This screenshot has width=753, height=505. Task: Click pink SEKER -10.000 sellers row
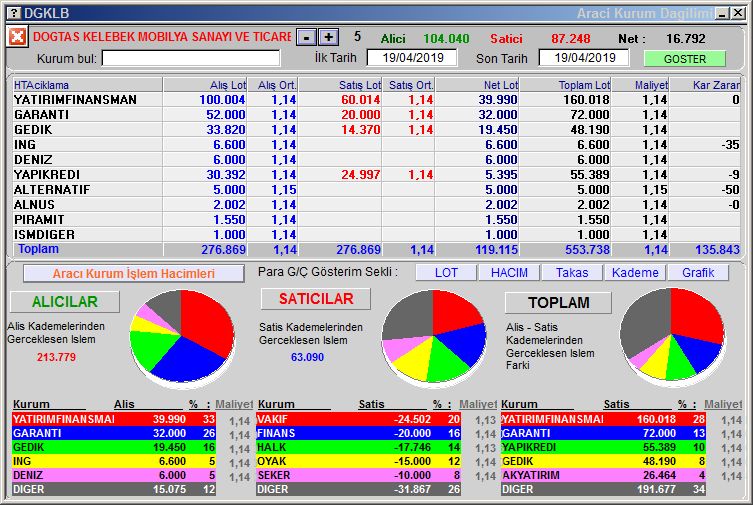pyautogui.click(x=358, y=475)
